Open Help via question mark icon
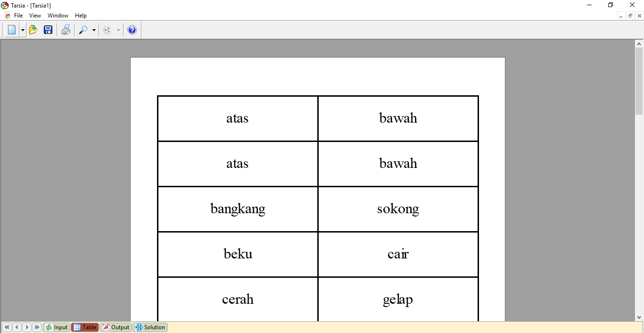 coord(132,30)
